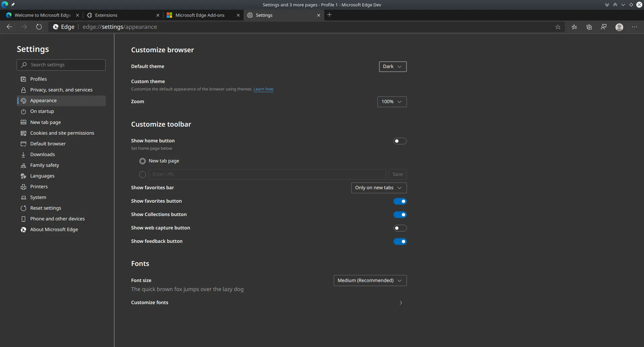Open a new tab with plus button

click(329, 15)
